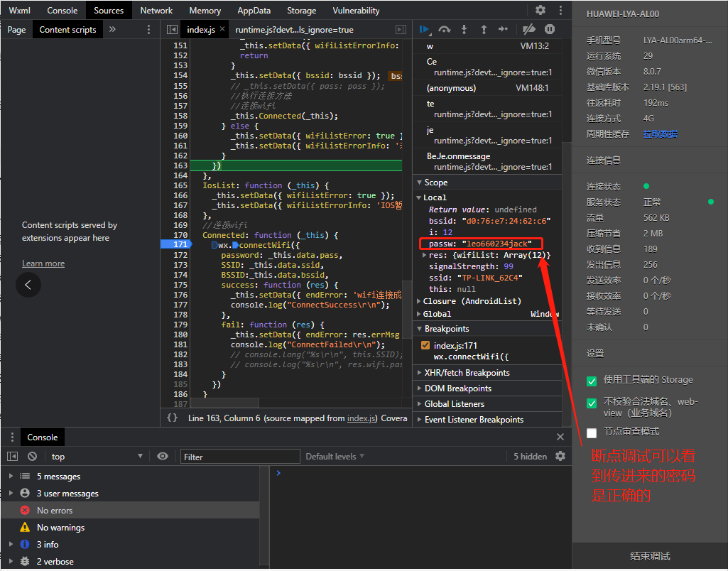Resume script execution with the play icon
Screen dimensions: 728x571
click(424, 29)
